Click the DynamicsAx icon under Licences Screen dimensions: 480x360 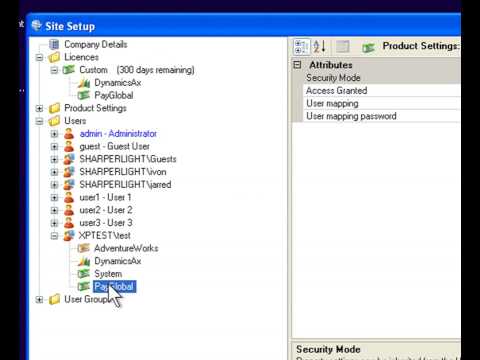(84, 83)
